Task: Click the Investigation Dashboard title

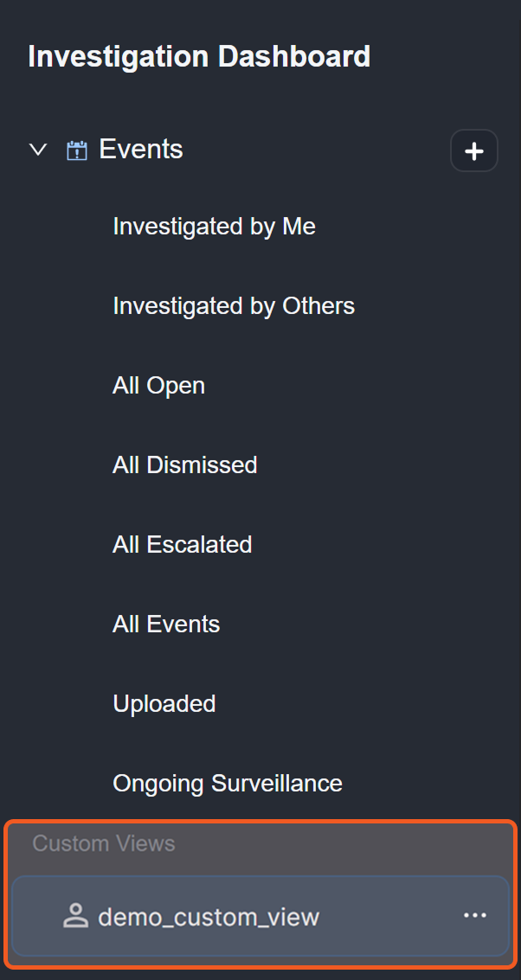Action: [x=199, y=57]
